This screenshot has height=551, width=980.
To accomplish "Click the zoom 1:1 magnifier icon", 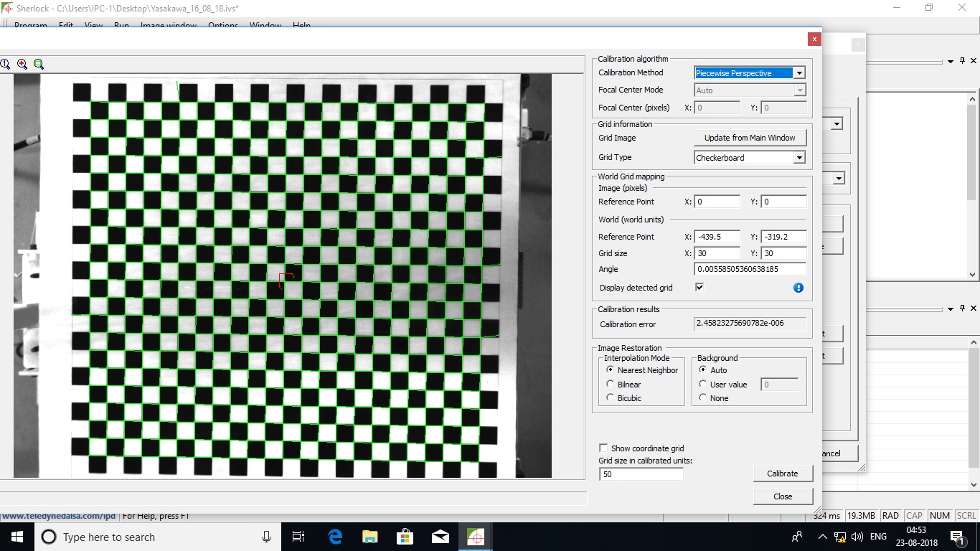I will [x=4, y=64].
